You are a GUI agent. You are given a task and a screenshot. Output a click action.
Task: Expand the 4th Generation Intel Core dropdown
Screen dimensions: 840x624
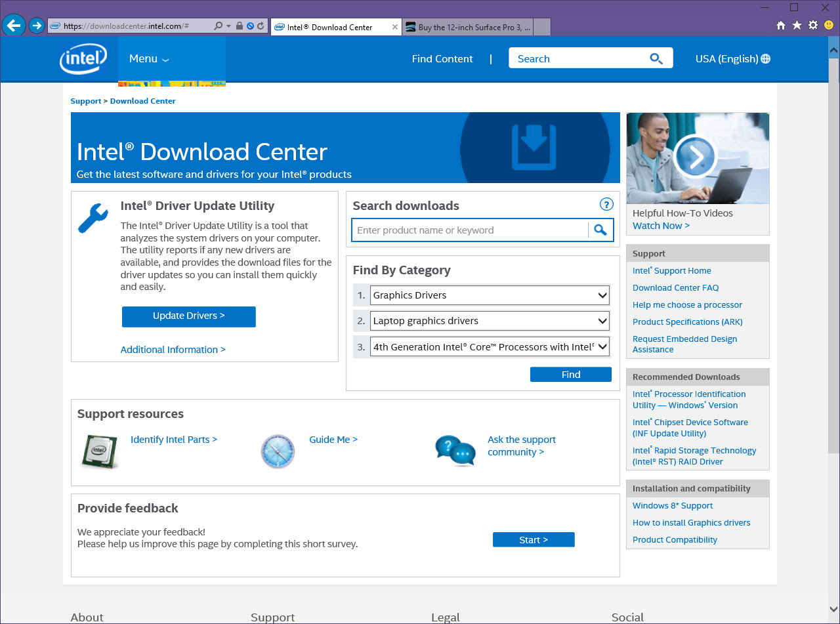pos(490,346)
